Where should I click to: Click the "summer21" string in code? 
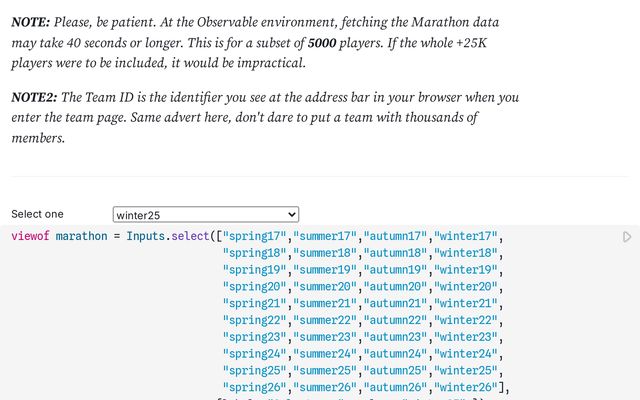(327, 304)
